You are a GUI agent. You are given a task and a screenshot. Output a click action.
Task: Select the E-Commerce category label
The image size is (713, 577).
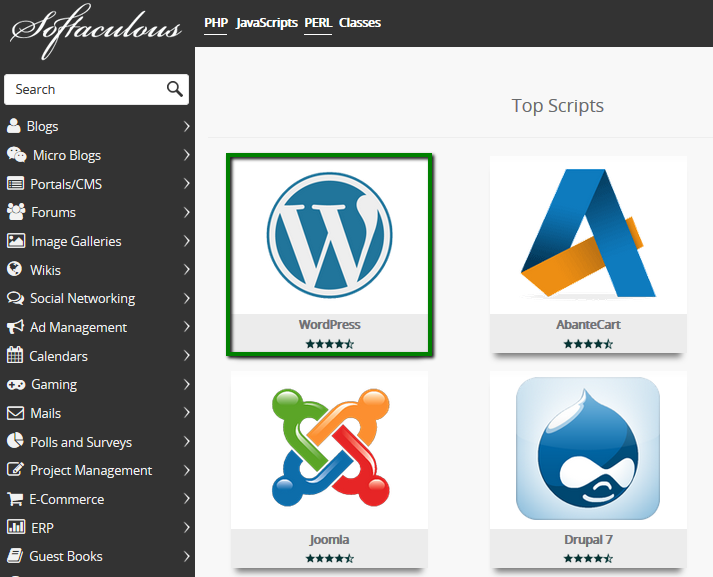click(66, 499)
